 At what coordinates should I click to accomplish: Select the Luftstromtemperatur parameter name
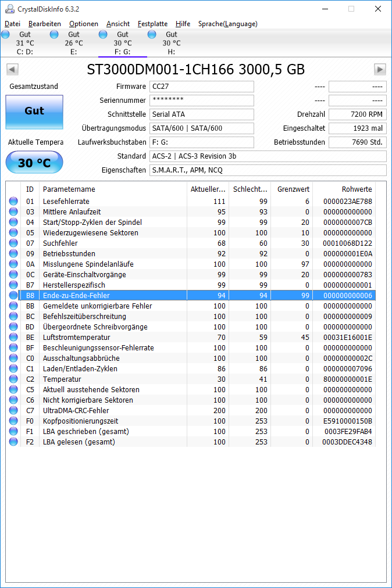pyautogui.click(x=77, y=338)
